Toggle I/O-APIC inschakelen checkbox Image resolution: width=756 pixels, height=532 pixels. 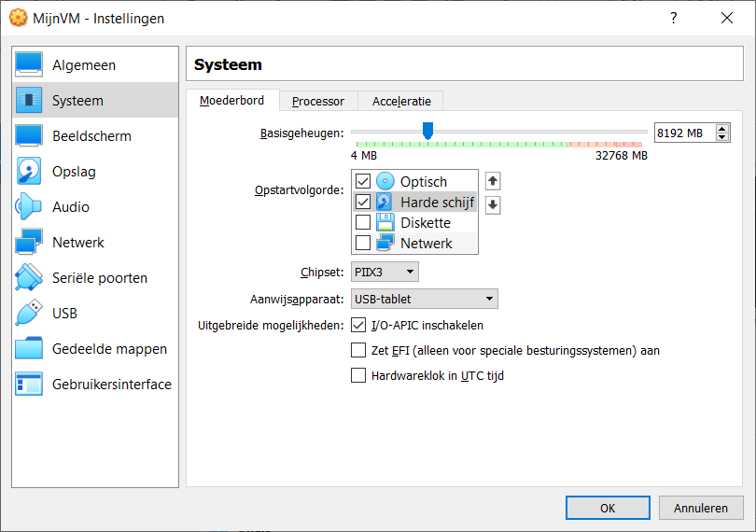click(x=357, y=326)
